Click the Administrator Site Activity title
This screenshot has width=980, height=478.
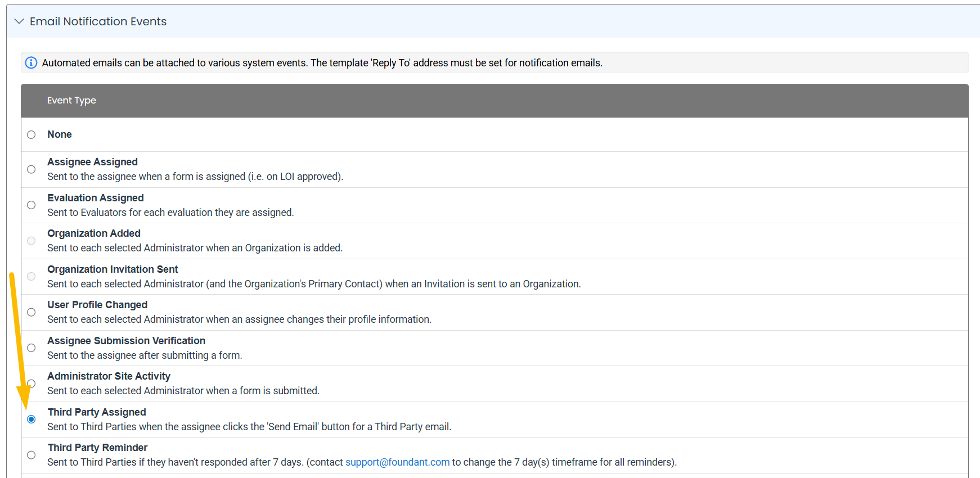coord(109,376)
